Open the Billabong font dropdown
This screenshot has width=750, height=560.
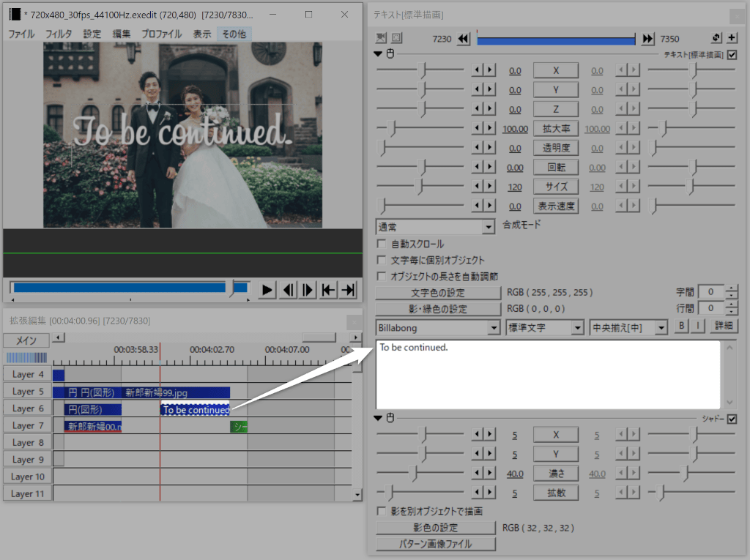[438, 327]
